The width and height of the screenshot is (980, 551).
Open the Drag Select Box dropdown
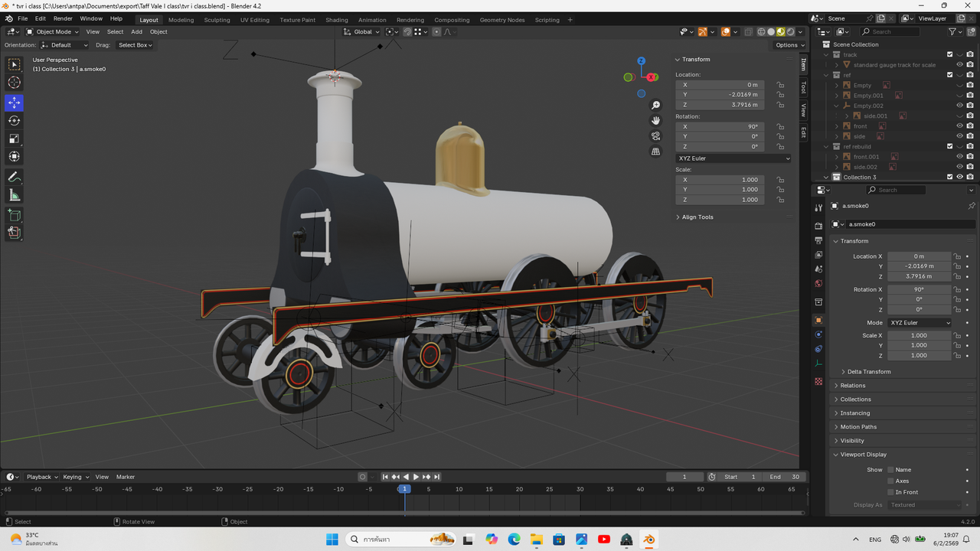[136, 45]
